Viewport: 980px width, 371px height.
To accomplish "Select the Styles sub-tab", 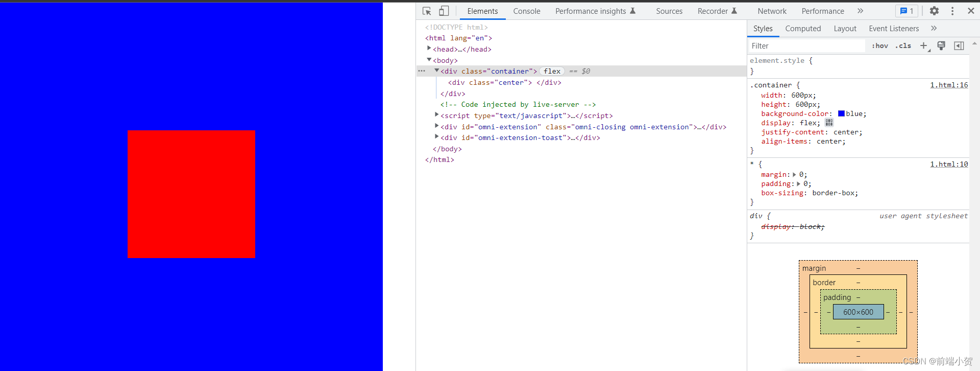I will [763, 29].
